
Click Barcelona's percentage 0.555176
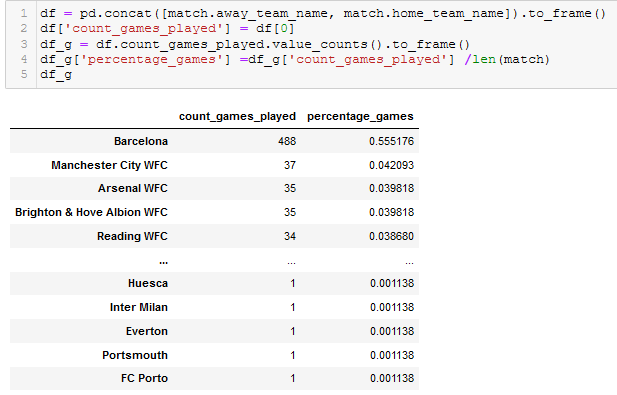pos(391,141)
